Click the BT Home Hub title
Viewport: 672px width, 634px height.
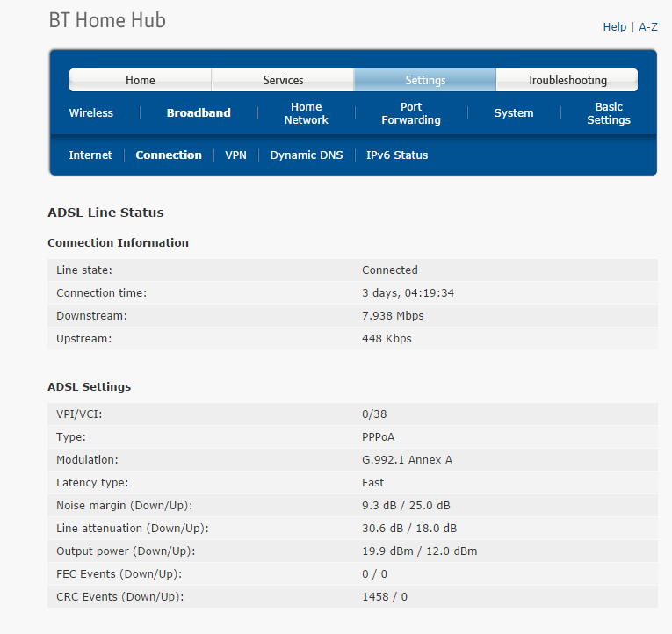click(x=107, y=20)
